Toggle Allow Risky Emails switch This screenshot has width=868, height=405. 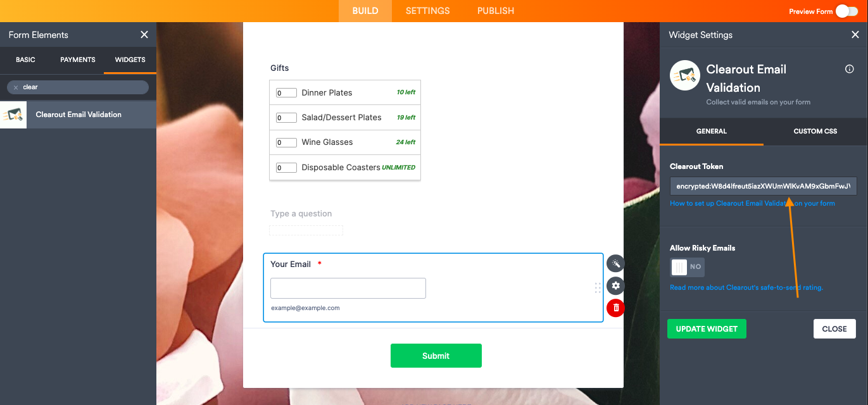(x=688, y=267)
